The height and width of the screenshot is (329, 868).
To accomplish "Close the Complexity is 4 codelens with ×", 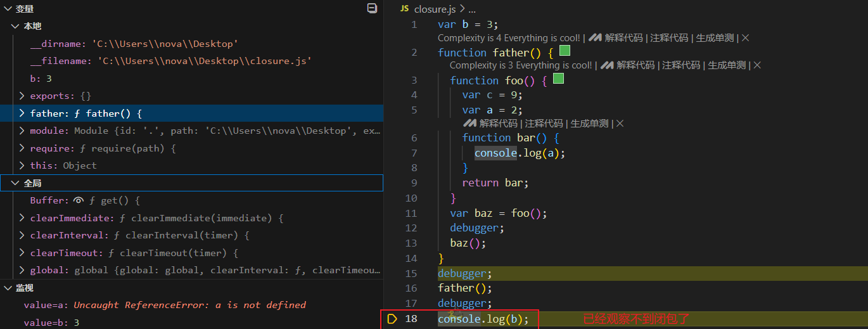I will (745, 38).
